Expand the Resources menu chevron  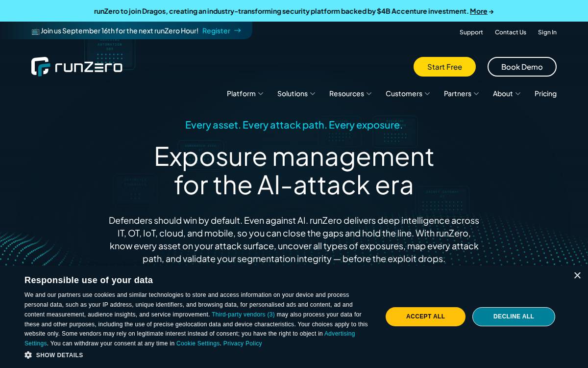point(369,94)
